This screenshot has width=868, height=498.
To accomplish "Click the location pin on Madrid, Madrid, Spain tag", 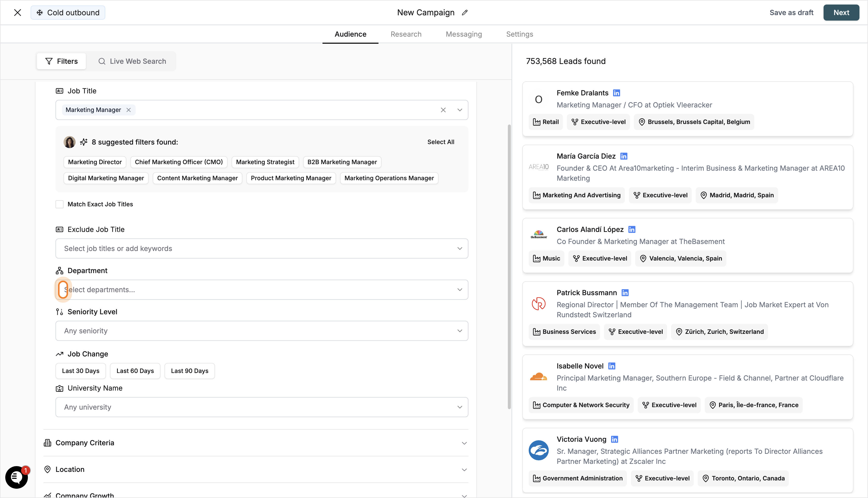I will click(704, 195).
